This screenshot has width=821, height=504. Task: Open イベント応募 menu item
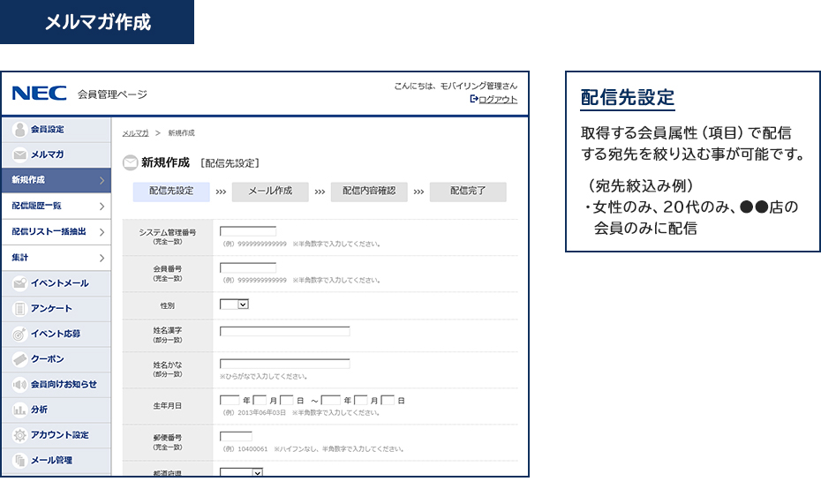tap(56, 334)
